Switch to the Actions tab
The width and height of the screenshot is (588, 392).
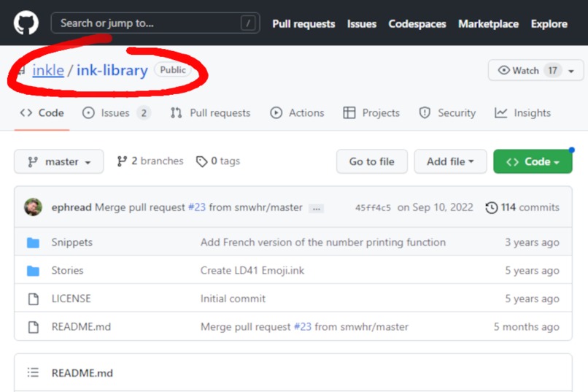[x=297, y=112]
